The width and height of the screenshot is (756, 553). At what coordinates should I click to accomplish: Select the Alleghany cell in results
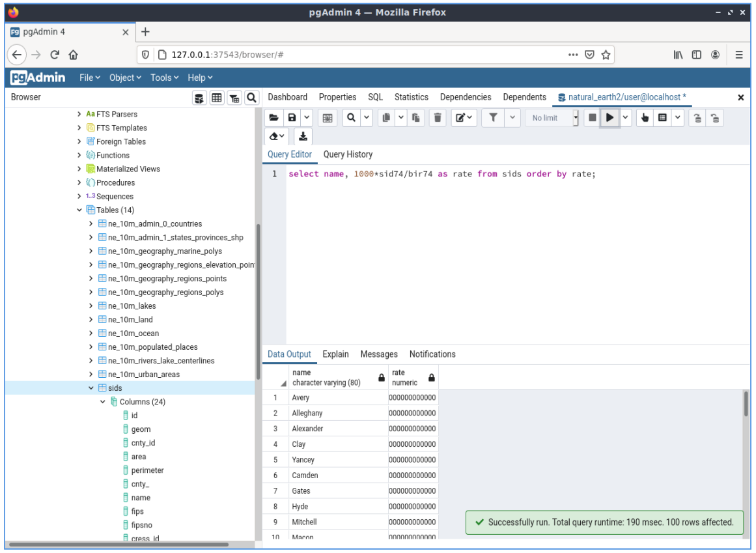click(339, 413)
